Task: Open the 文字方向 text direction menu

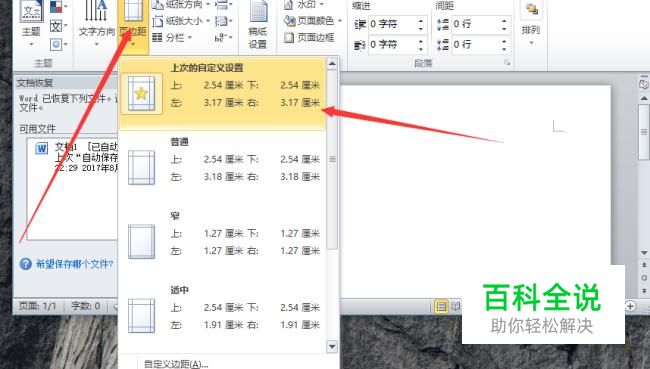Action: (x=96, y=23)
